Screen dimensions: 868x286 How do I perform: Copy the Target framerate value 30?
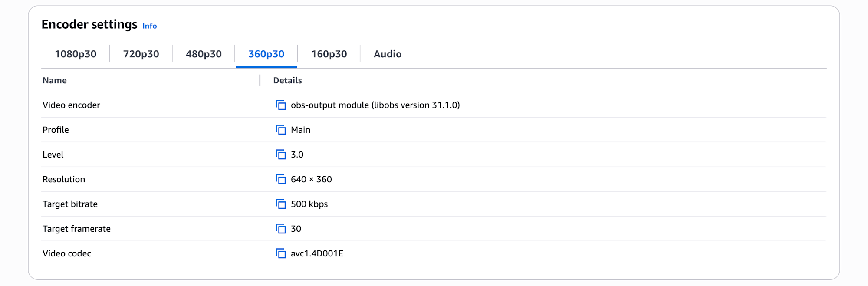281,229
